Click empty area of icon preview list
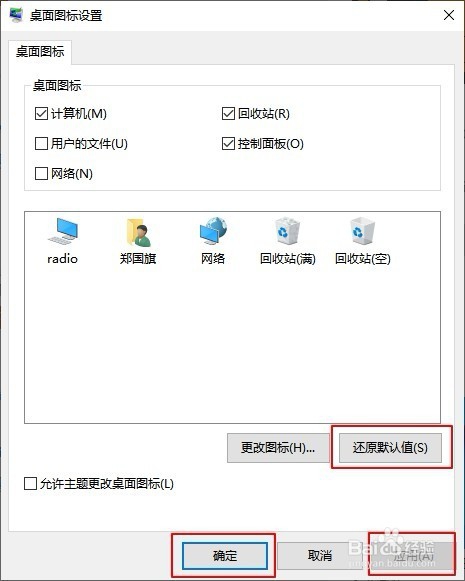The image size is (465, 581). [x=232, y=345]
